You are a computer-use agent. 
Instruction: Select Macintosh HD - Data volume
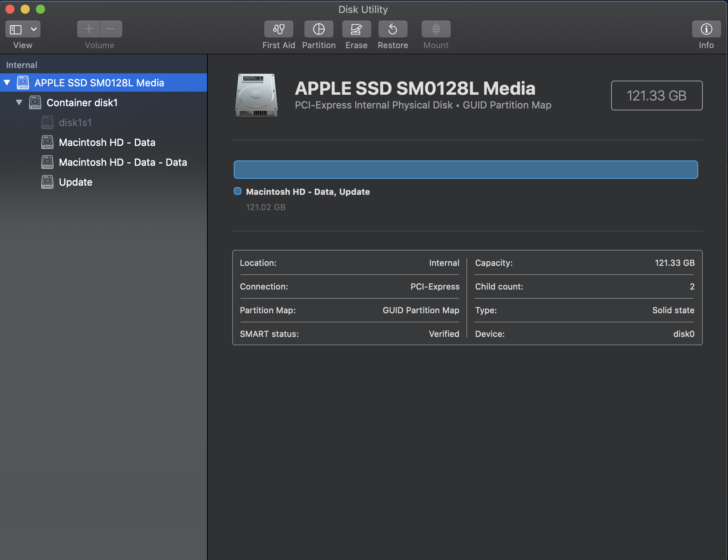point(107,142)
